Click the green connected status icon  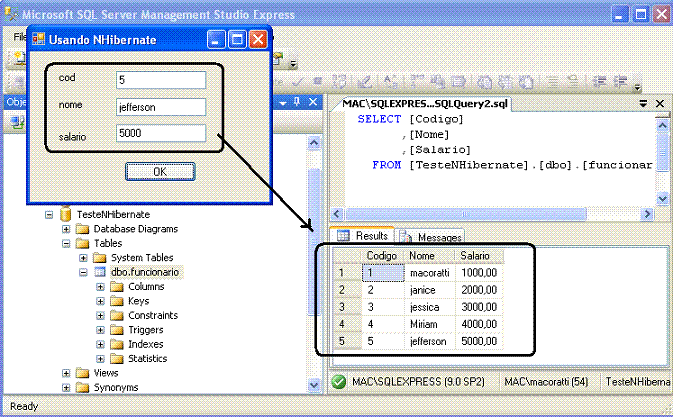[x=339, y=382]
